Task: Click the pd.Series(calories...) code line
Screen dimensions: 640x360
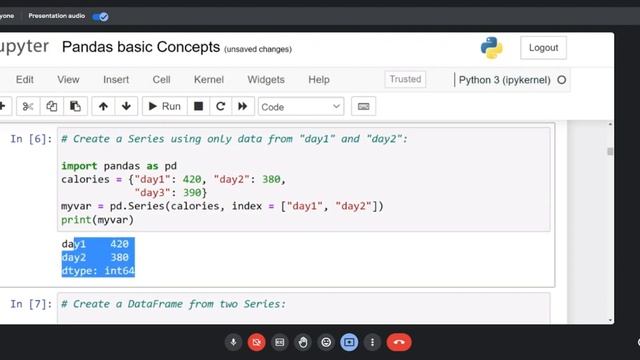Action: coord(222,206)
